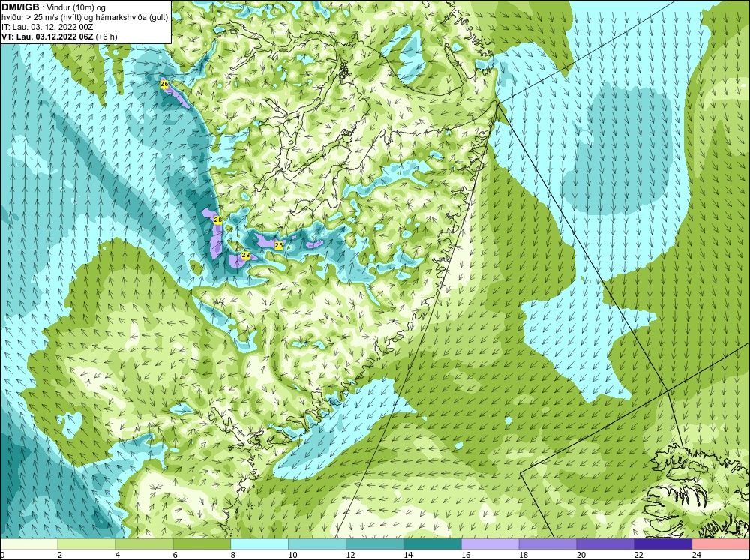Click the legend scale number 16
The image size is (750, 560).
coord(466,555)
